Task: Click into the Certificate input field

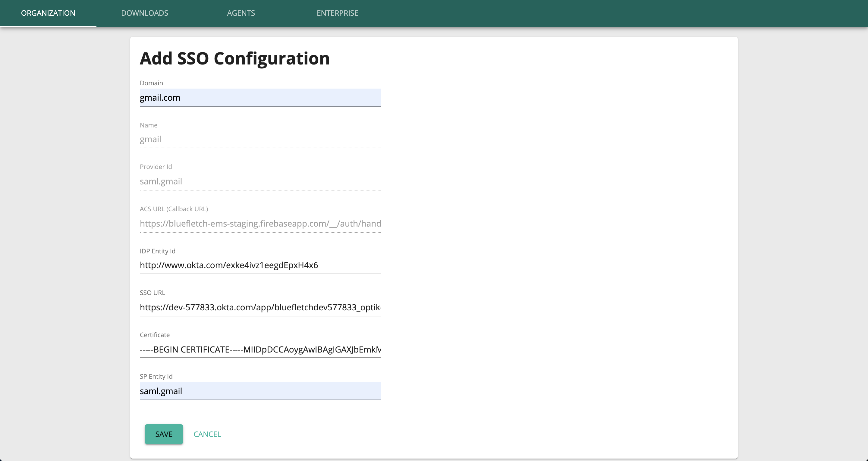Action: pos(260,350)
